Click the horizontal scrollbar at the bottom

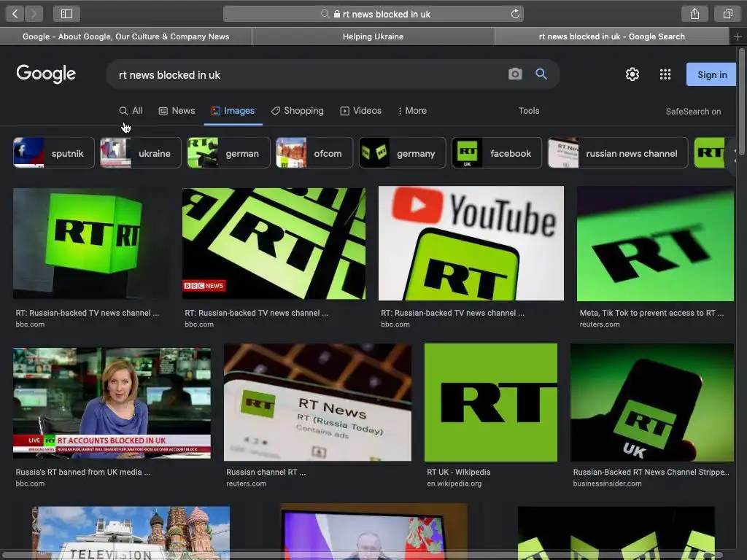[x=362, y=555]
